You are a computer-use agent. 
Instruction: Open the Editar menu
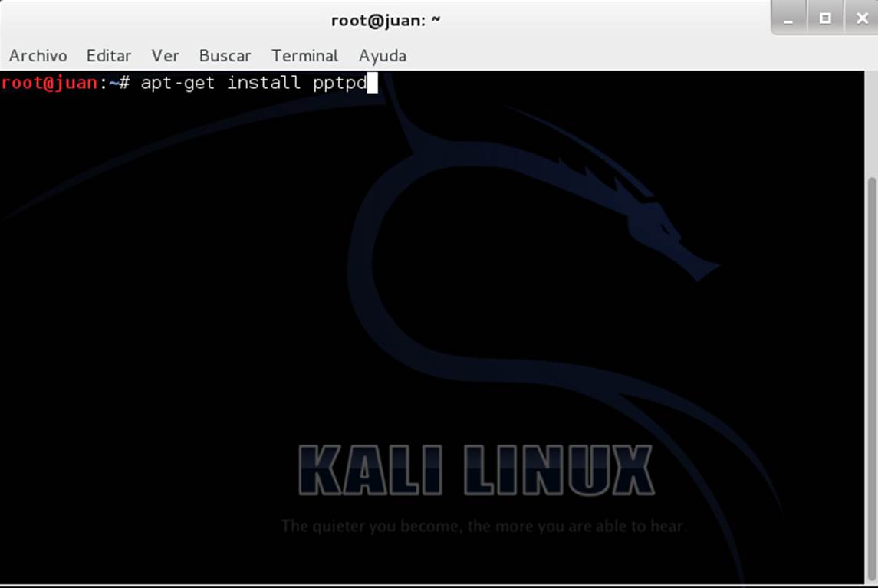(109, 56)
